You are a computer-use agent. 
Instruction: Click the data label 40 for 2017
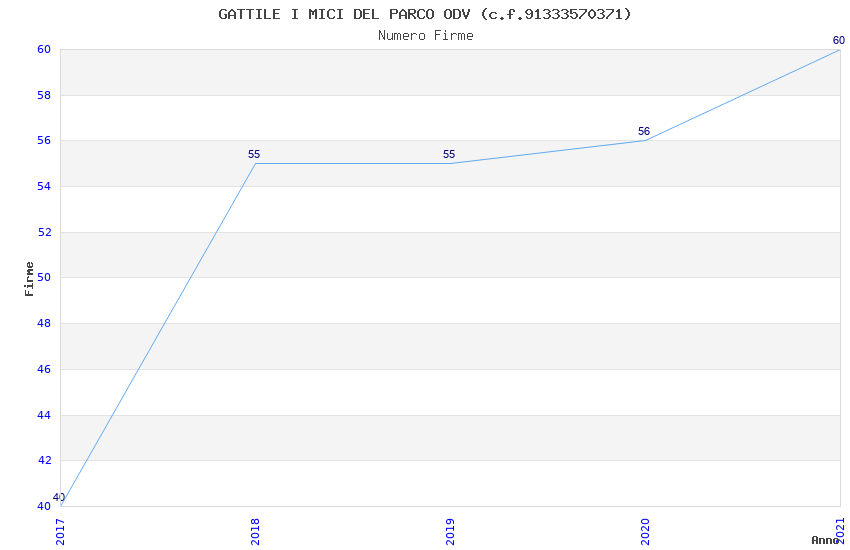coord(59,497)
